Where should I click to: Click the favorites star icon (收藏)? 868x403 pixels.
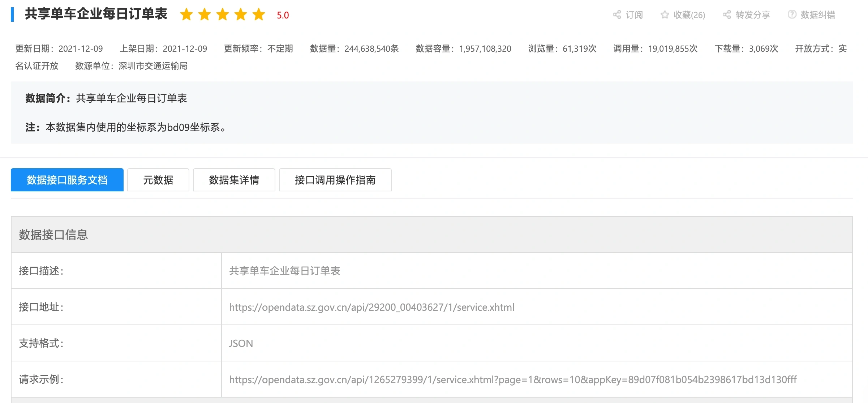(665, 15)
